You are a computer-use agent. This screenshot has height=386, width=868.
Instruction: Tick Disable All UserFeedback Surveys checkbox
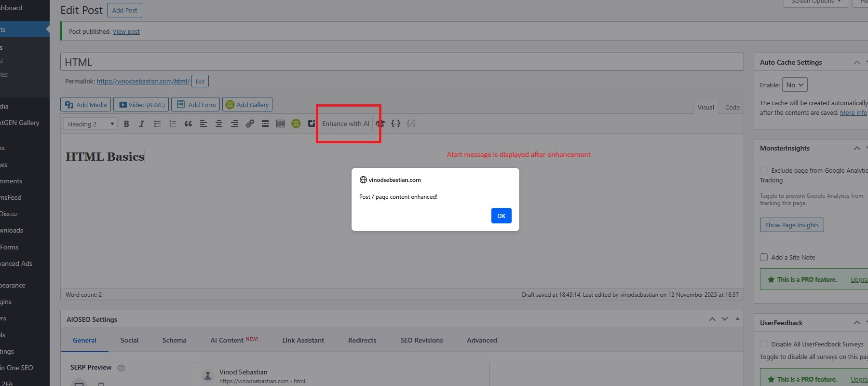pos(764,344)
